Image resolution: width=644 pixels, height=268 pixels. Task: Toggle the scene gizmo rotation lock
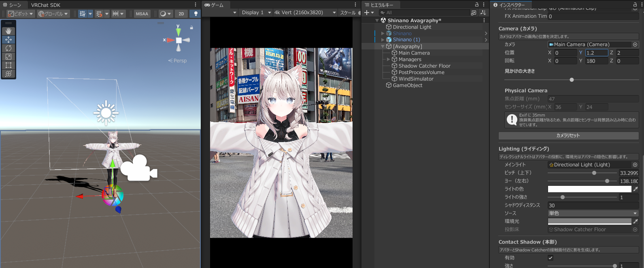click(x=191, y=28)
